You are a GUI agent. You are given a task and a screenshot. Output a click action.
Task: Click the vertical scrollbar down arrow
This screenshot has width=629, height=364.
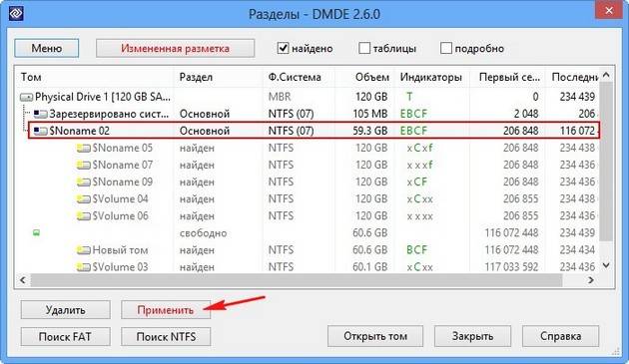(x=606, y=265)
